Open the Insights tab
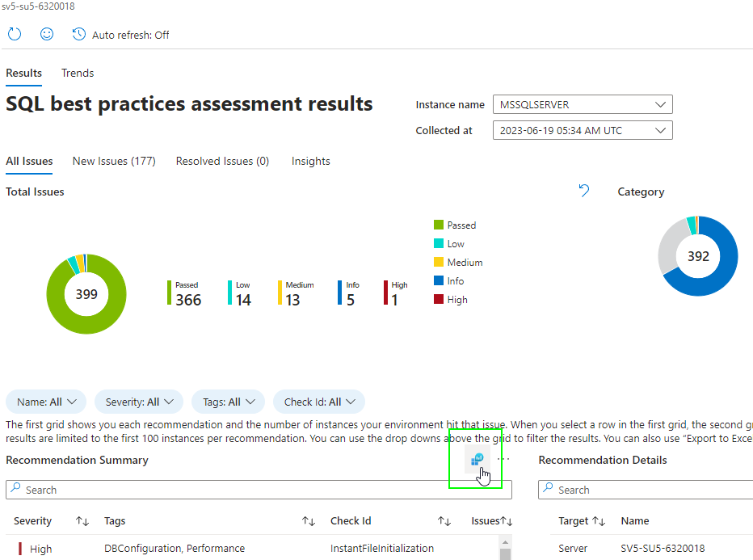 311,162
